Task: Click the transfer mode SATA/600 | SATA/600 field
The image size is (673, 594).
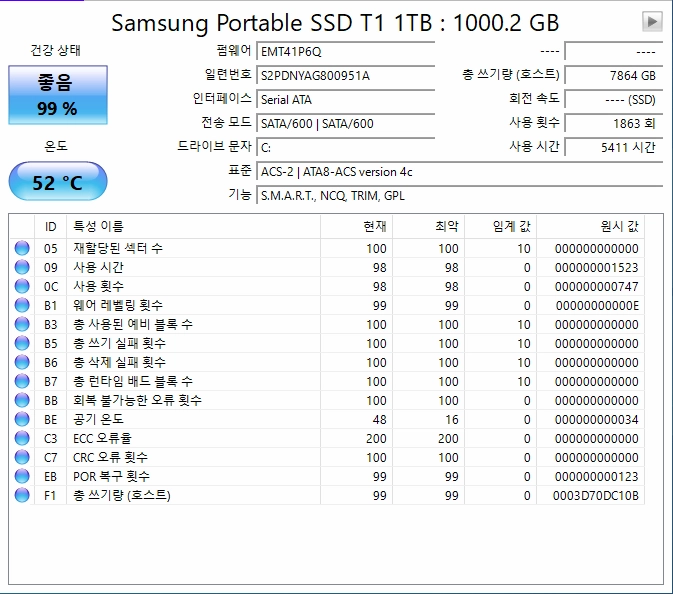Action: click(346, 124)
